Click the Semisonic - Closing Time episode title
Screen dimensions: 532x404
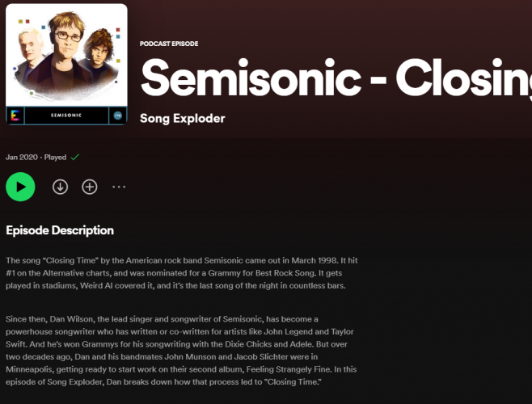coord(336,78)
